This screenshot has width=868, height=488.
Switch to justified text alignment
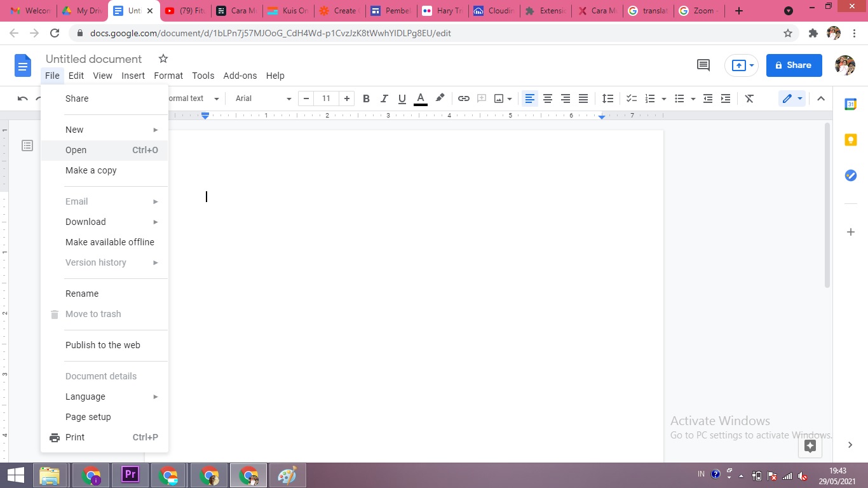tap(583, 98)
